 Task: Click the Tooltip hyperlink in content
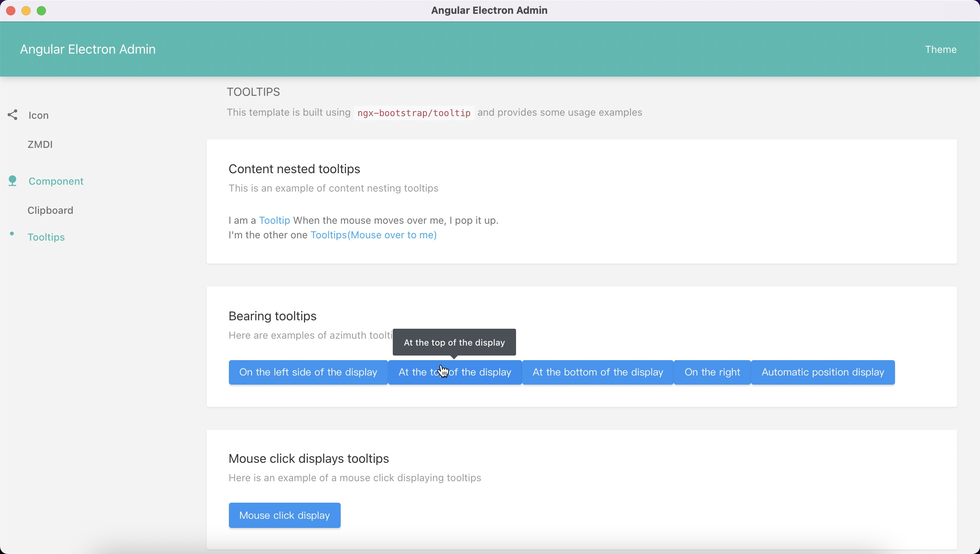click(x=274, y=220)
